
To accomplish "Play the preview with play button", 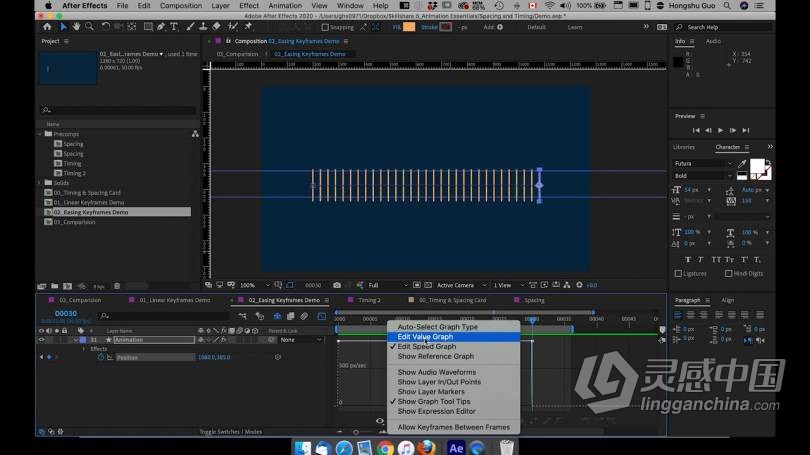I will (721, 131).
